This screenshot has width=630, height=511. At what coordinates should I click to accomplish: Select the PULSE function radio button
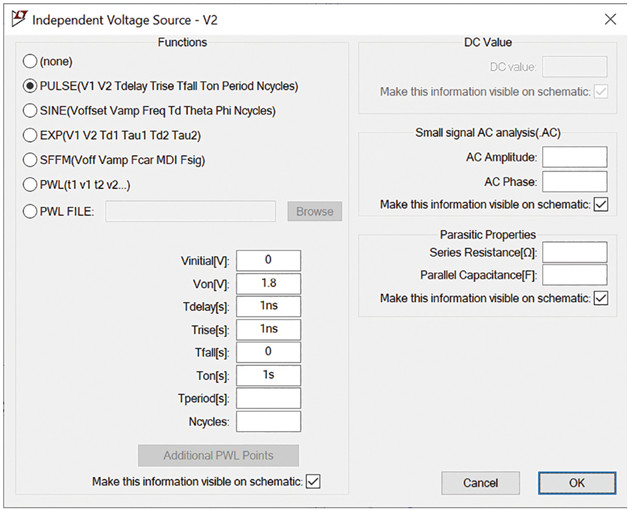point(30,86)
